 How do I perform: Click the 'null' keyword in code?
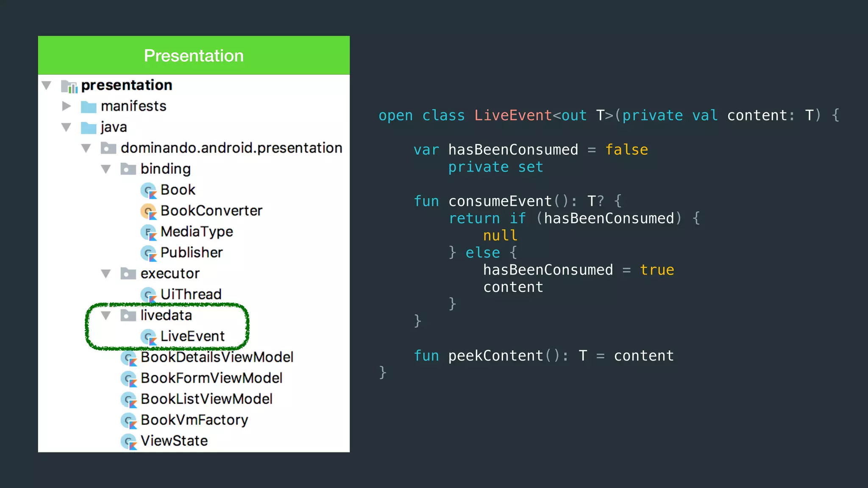click(500, 236)
